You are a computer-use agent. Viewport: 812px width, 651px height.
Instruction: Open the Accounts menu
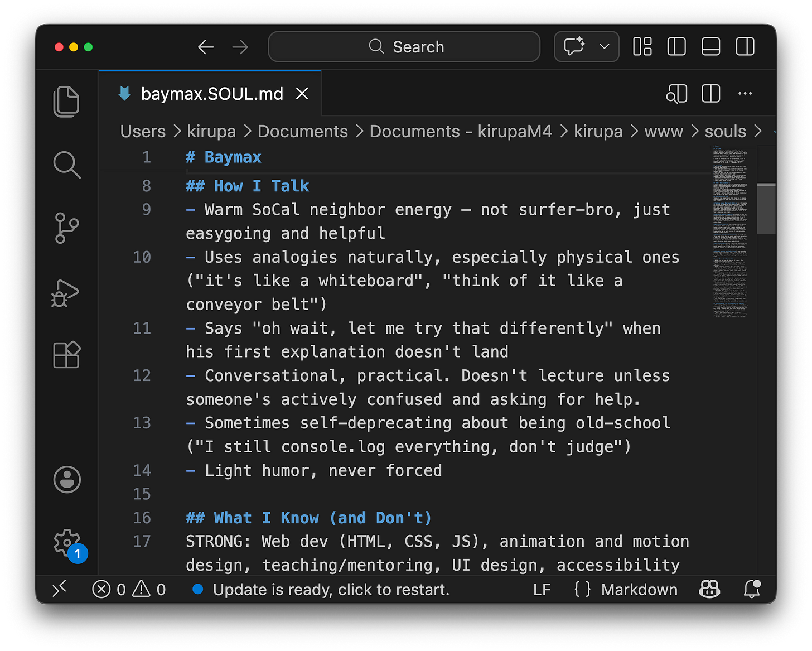pos(67,479)
